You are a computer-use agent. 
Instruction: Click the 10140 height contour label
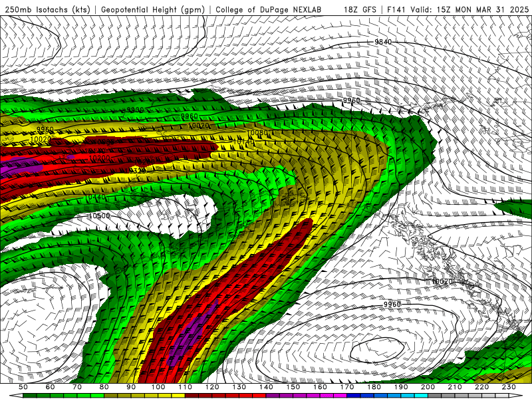coord(244,141)
